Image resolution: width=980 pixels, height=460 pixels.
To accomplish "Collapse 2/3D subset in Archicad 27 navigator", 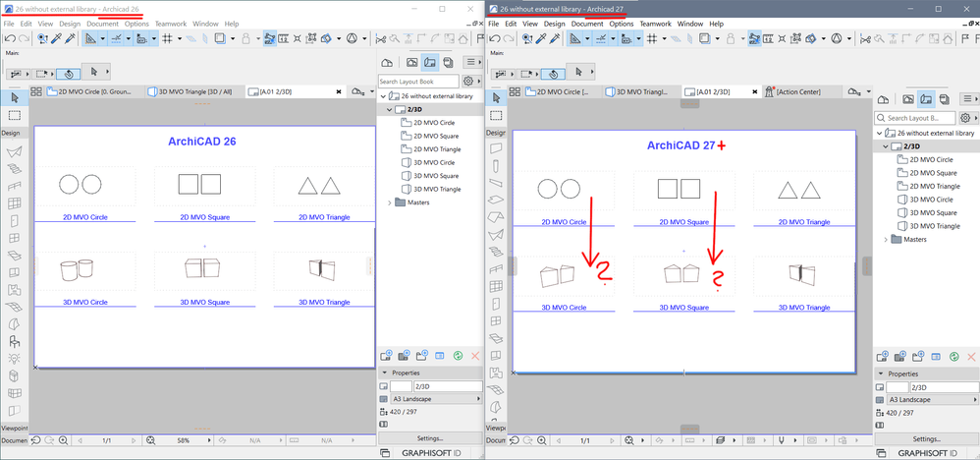I will 886,146.
